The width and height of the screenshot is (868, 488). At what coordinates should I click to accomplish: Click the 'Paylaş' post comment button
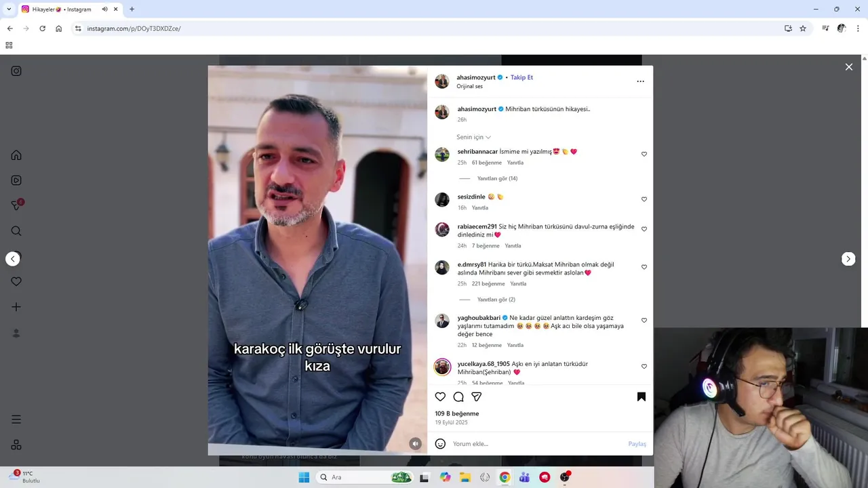pyautogui.click(x=637, y=444)
